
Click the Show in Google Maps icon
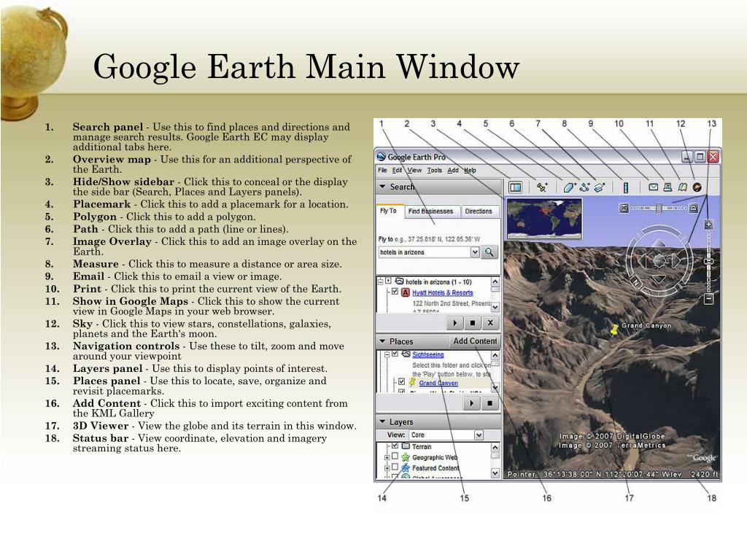coord(683,187)
